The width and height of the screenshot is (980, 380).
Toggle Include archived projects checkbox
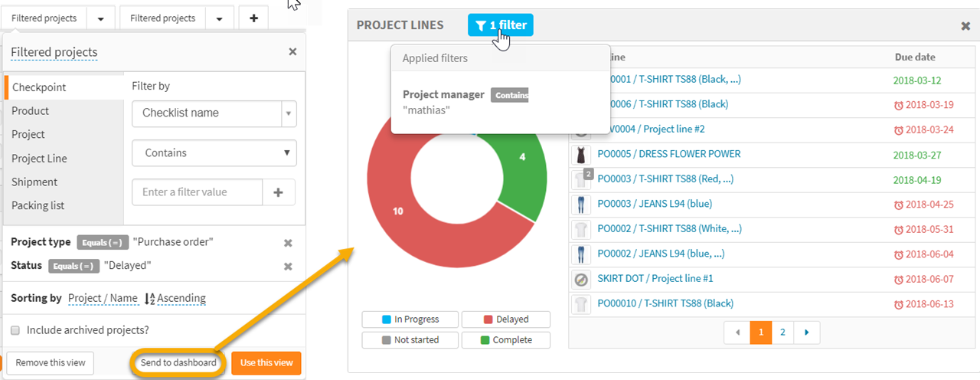click(16, 330)
